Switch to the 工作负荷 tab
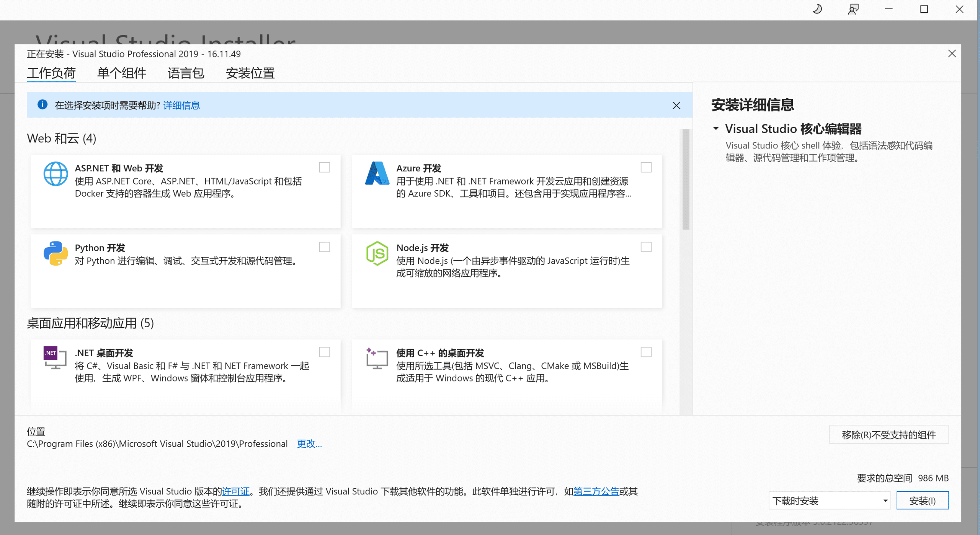The width and height of the screenshot is (980, 535). coord(51,73)
